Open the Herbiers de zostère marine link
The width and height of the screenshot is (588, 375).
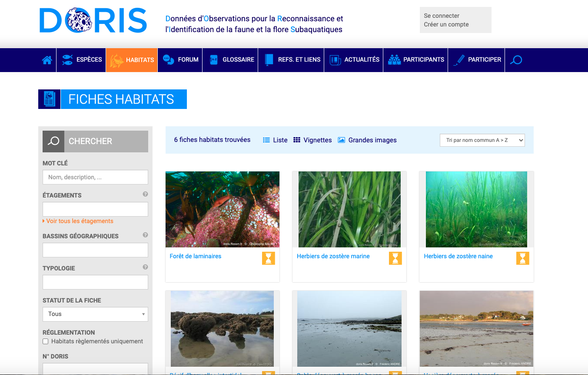(333, 256)
